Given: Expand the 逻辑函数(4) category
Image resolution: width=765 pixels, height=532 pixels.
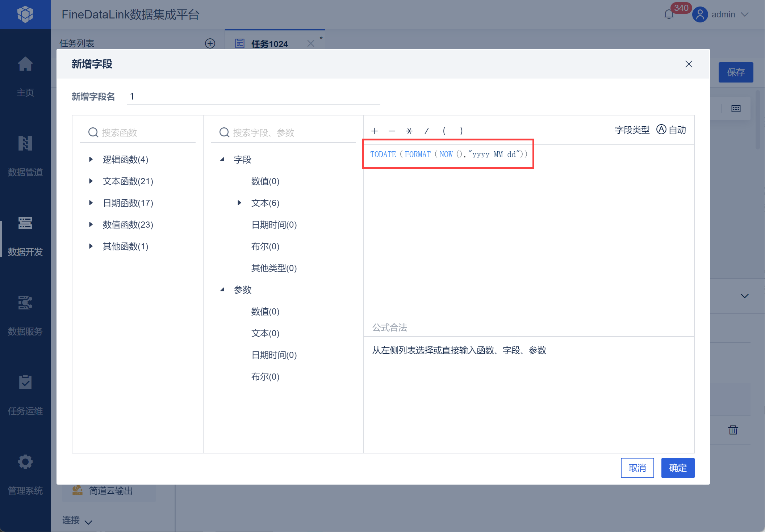Looking at the screenshot, I should click(x=91, y=159).
